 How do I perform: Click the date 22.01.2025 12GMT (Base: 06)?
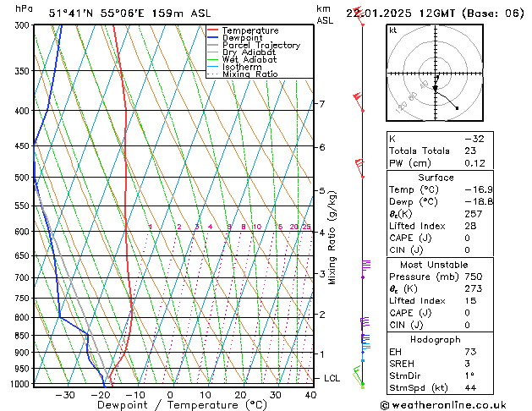point(435,14)
